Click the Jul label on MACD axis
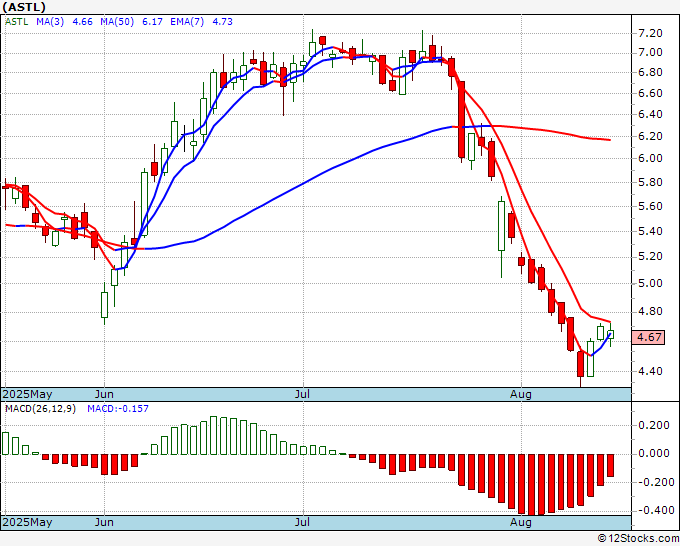 (x=302, y=522)
